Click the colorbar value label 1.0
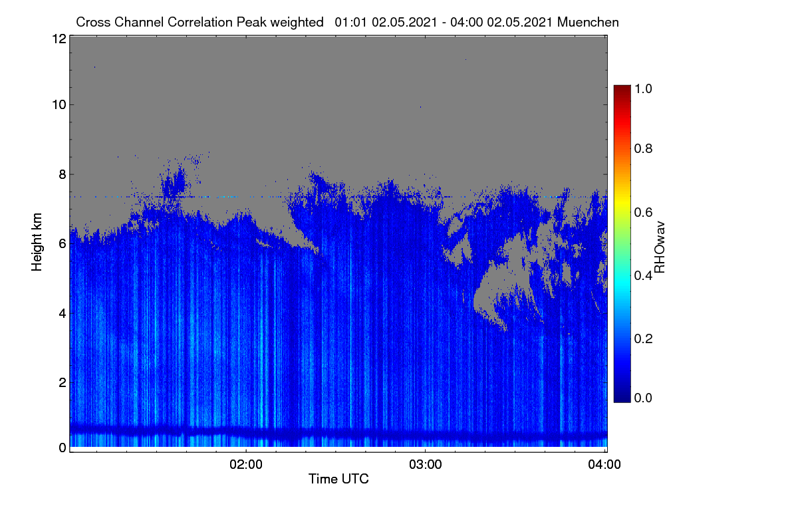The width and height of the screenshot is (798, 532). [x=644, y=88]
